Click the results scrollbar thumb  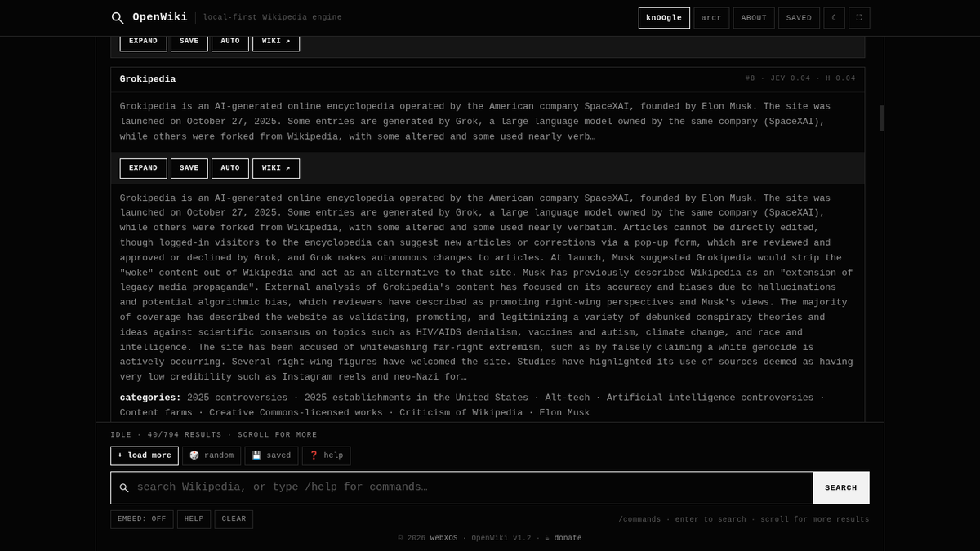click(x=882, y=118)
